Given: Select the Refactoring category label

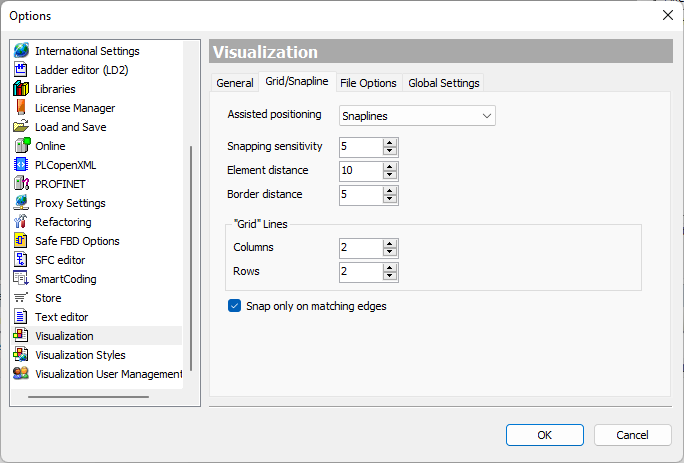Looking at the screenshot, I should (x=63, y=222).
